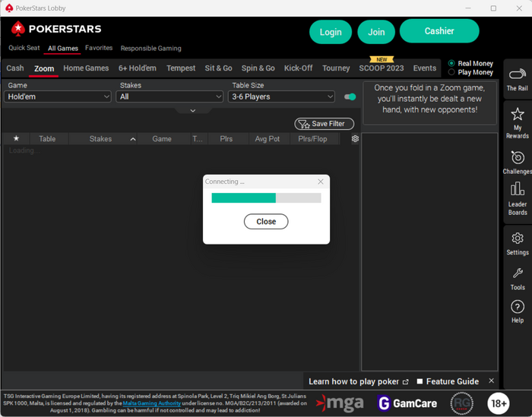
Task: Open Tourney tab
Action: tap(336, 68)
